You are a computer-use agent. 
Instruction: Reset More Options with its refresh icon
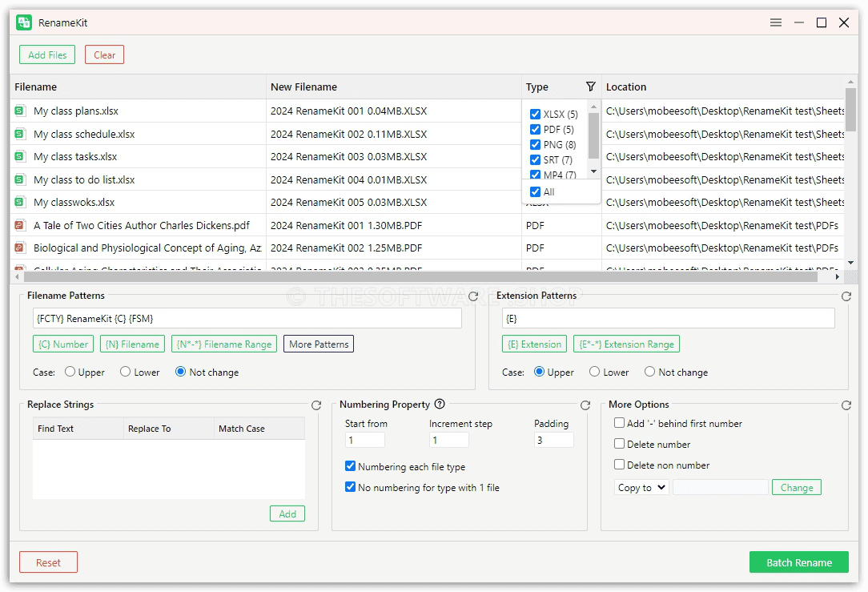click(846, 405)
